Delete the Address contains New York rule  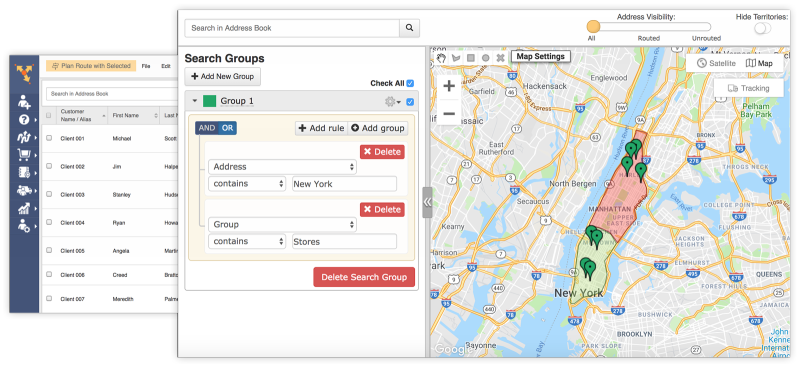pos(382,152)
